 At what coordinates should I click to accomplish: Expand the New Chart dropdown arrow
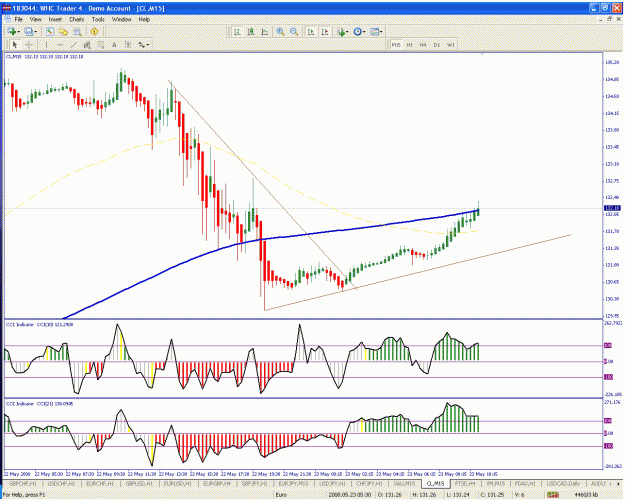pyautogui.click(x=19, y=31)
